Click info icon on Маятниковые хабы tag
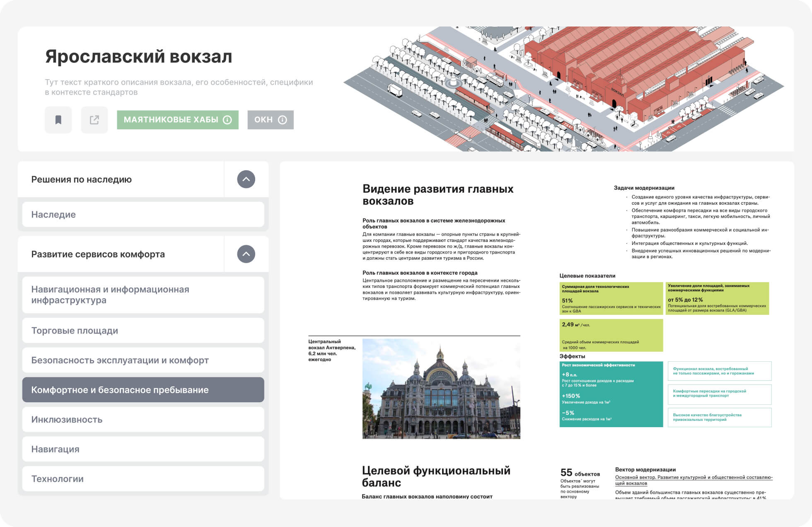 pos(227,120)
